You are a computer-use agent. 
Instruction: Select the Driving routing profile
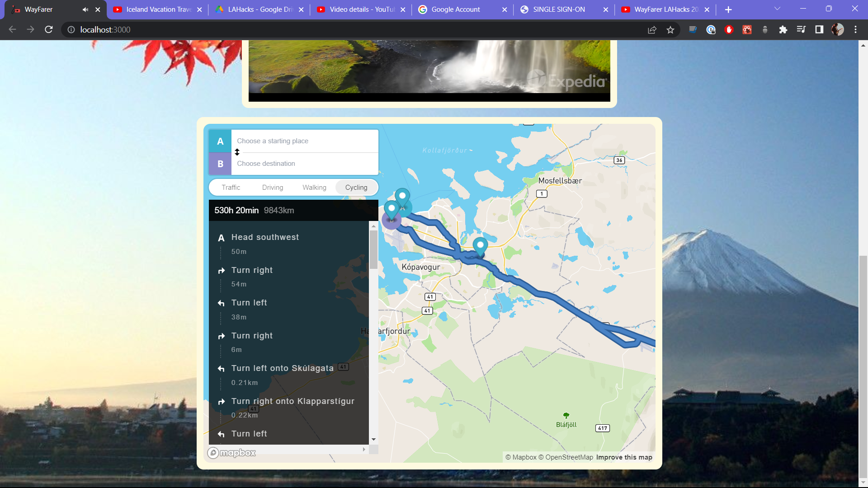(x=273, y=188)
